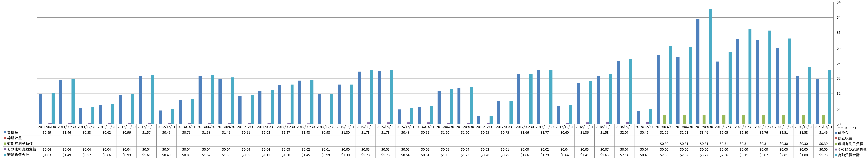This screenshot has width=868, height=158.
Task: Click the green bar for 2019/03/31
Action: (664, 120)
